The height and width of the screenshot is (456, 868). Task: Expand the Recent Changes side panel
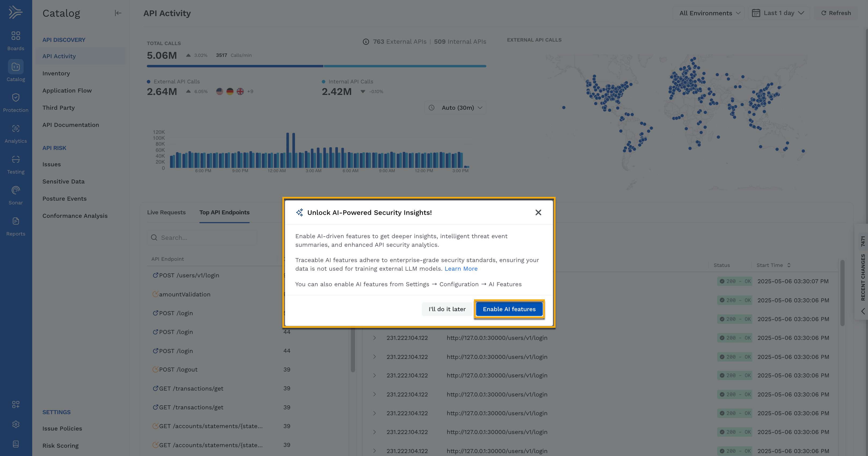pyautogui.click(x=863, y=311)
